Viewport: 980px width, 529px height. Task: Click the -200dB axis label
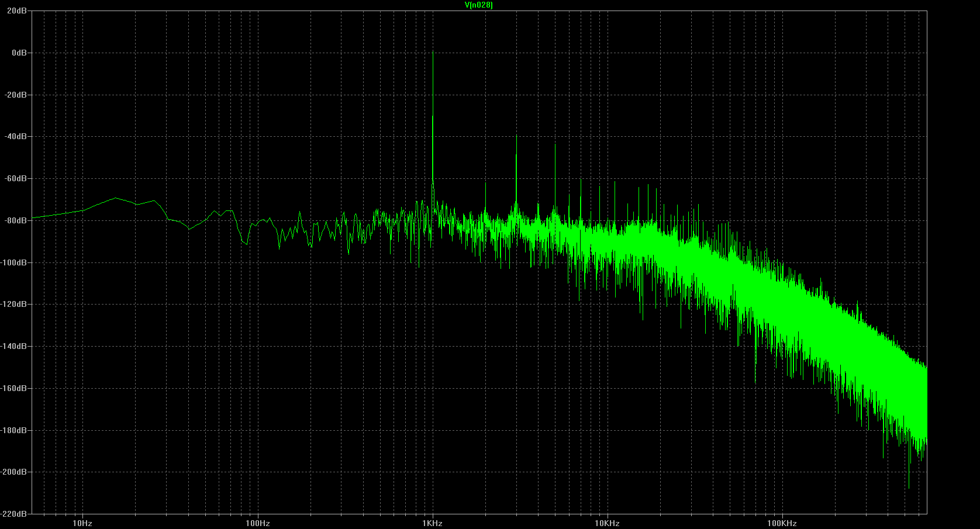pos(14,472)
